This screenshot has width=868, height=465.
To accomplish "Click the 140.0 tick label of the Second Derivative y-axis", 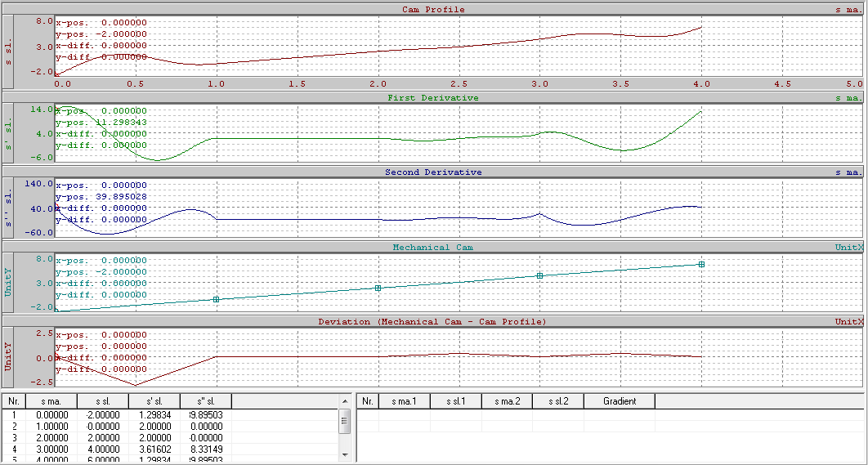I will (x=39, y=183).
